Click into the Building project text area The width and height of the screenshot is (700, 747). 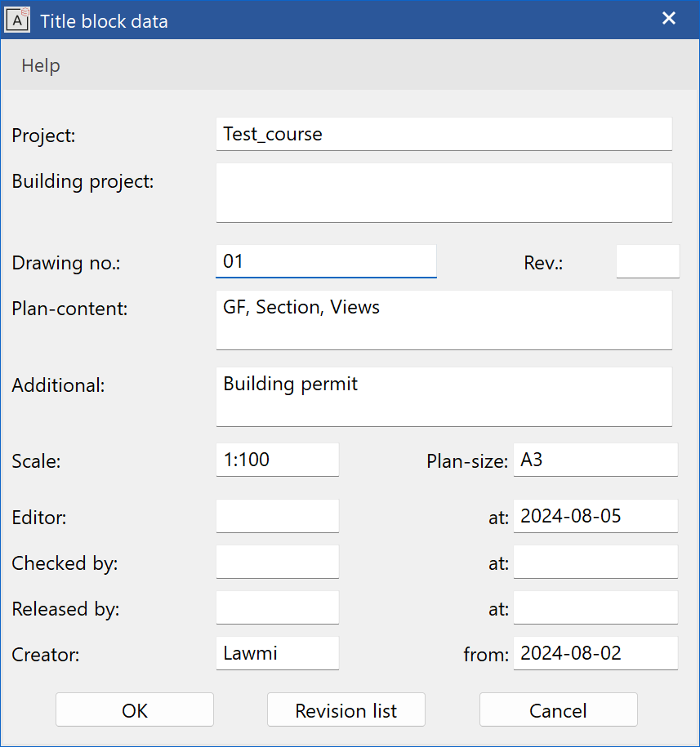[444, 193]
